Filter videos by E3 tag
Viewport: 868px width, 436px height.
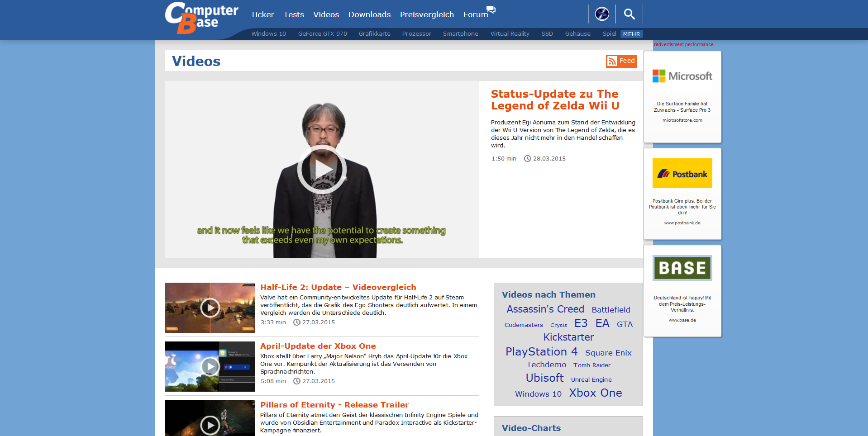tap(581, 323)
